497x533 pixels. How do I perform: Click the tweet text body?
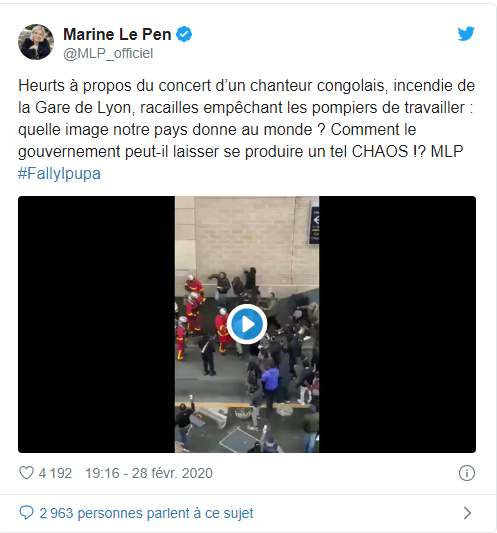246,129
